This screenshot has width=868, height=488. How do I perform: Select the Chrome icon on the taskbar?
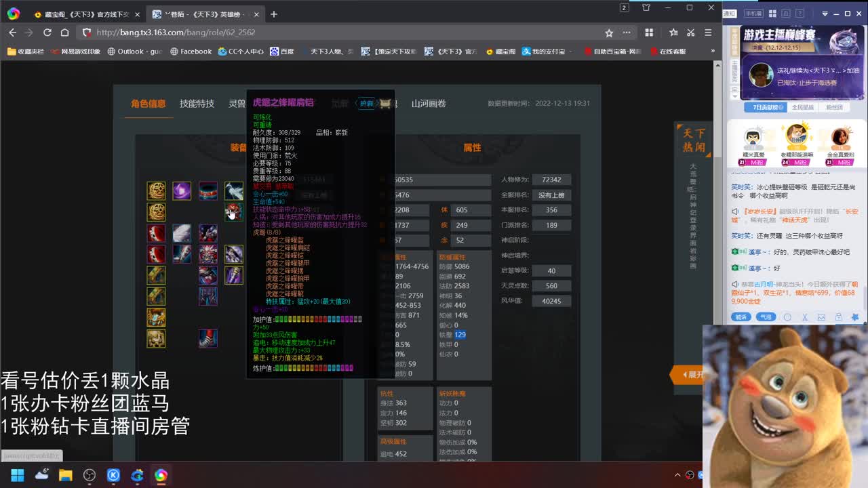161,476
